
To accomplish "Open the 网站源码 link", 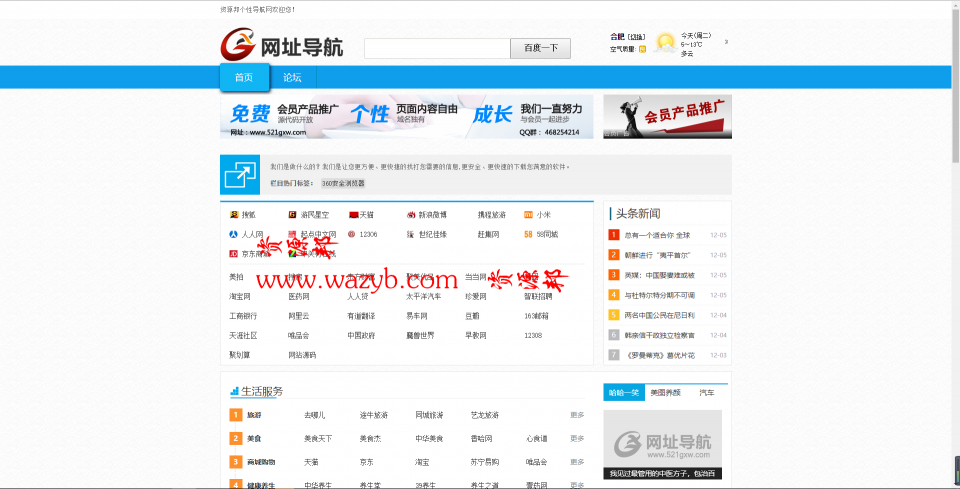I will point(302,355).
